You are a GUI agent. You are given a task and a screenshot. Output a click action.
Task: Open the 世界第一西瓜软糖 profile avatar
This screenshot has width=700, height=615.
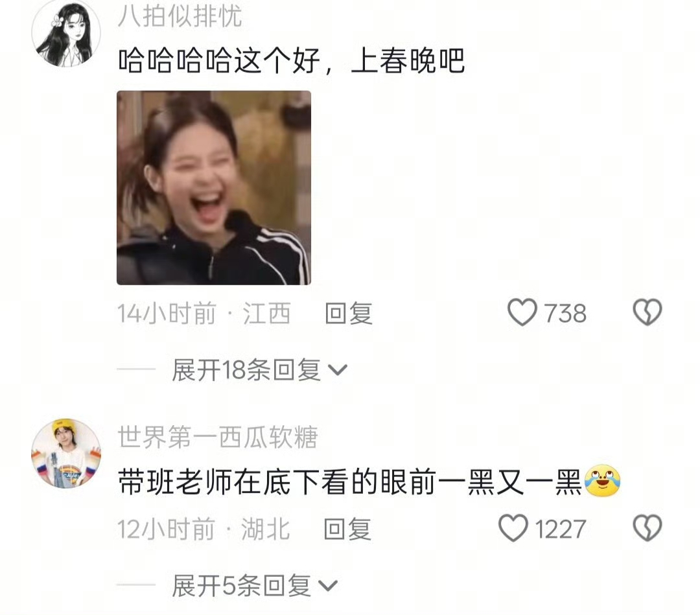[x=66, y=454]
